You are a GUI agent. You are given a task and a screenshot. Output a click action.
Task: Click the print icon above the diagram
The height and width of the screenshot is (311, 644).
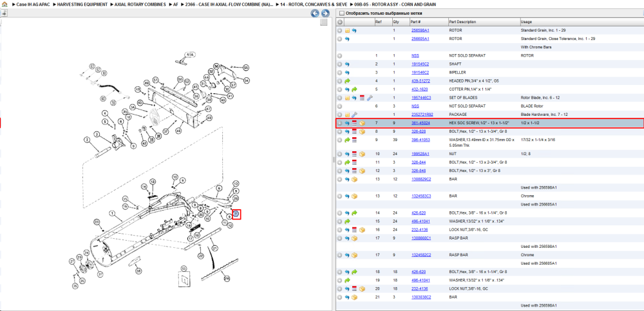(4, 13)
